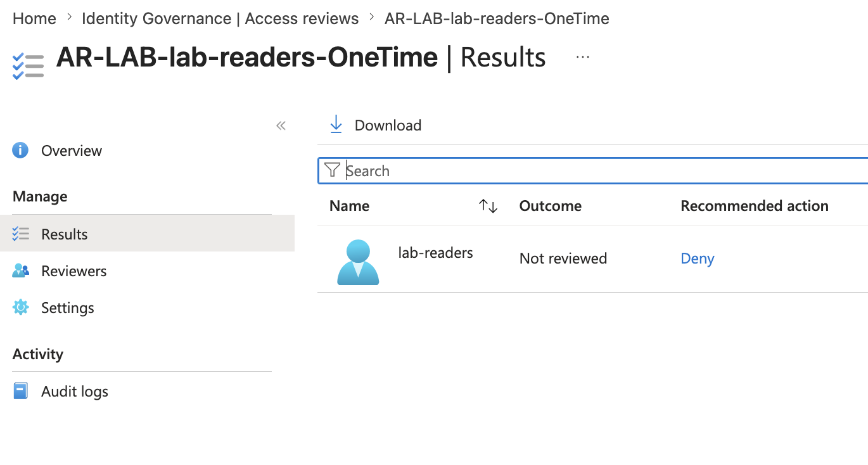Click the Audit logs book icon
The image size is (868, 465).
click(x=20, y=391)
